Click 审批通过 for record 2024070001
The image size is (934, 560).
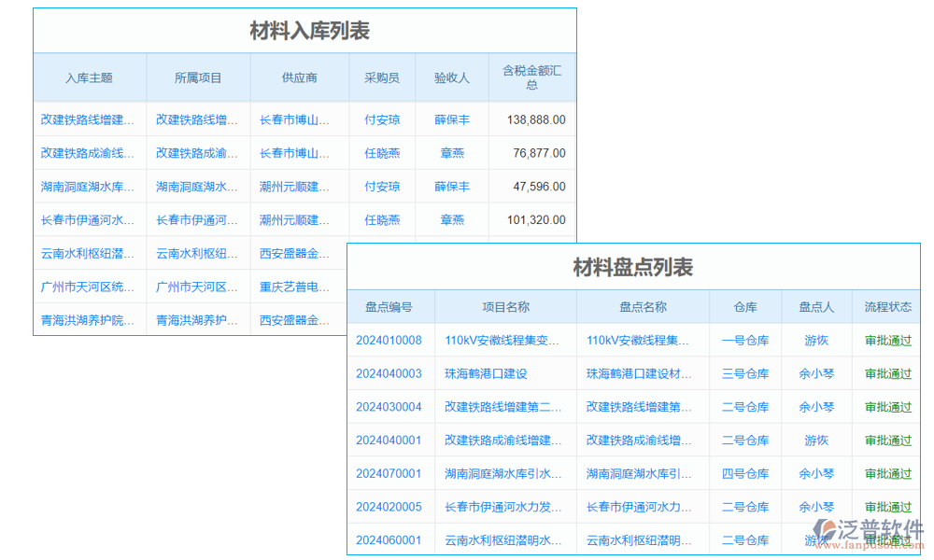click(x=884, y=473)
